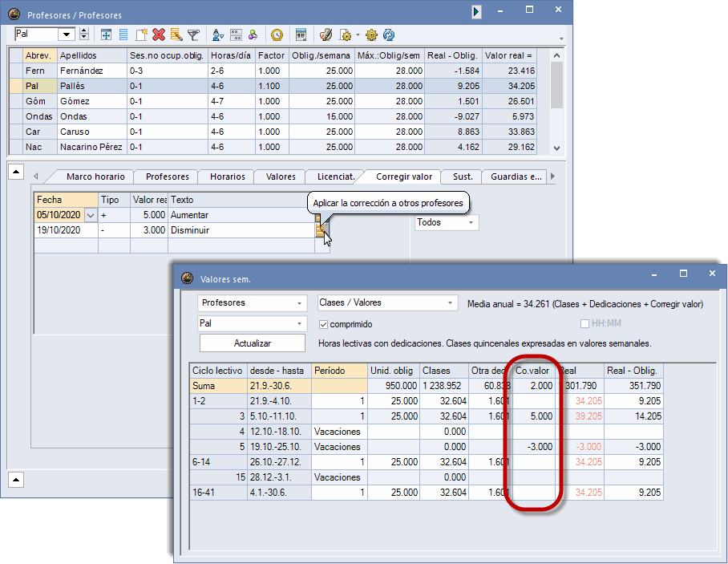Open the Clases / Valores dropdown
Screen dimensions: 728x564
388,303
